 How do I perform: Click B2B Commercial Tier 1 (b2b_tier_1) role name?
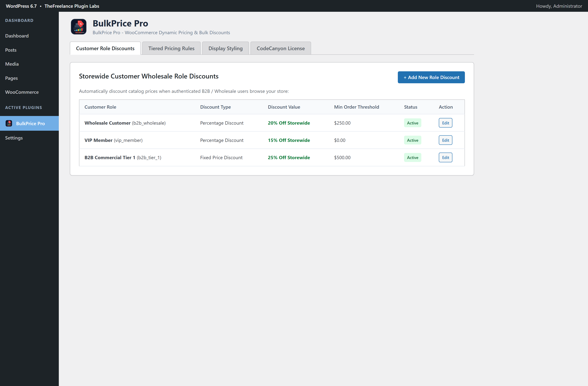(x=123, y=157)
